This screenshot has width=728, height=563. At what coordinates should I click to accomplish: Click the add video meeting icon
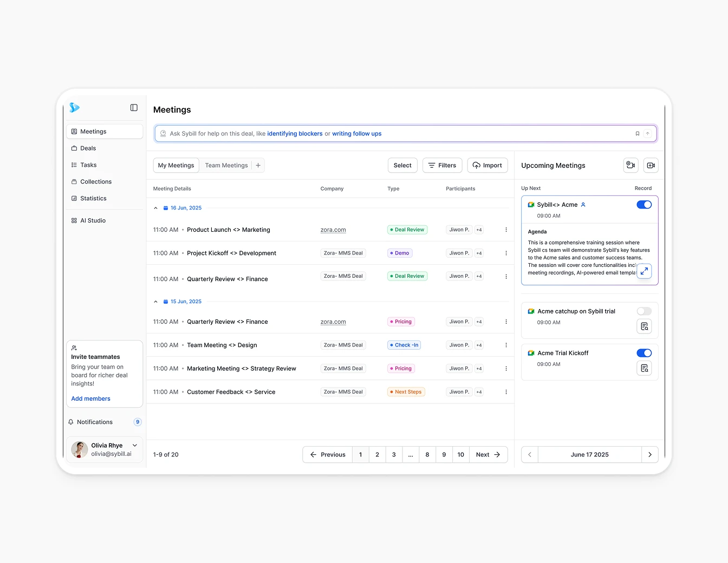tap(651, 166)
